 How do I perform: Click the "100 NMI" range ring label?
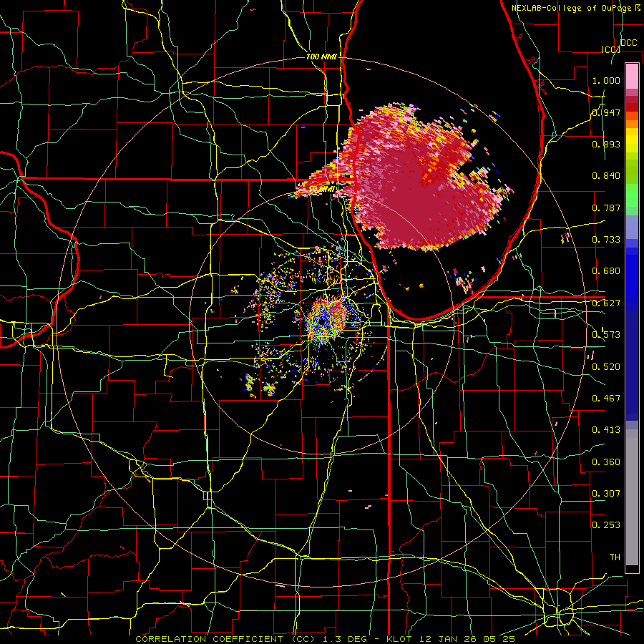point(321,57)
